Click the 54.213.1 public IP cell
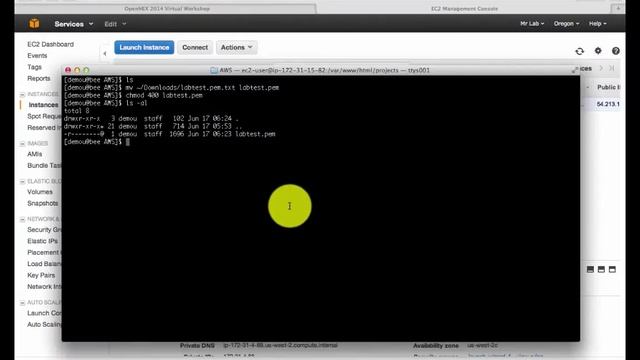The height and width of the screenshot is (360, 640). coord(608,104)
